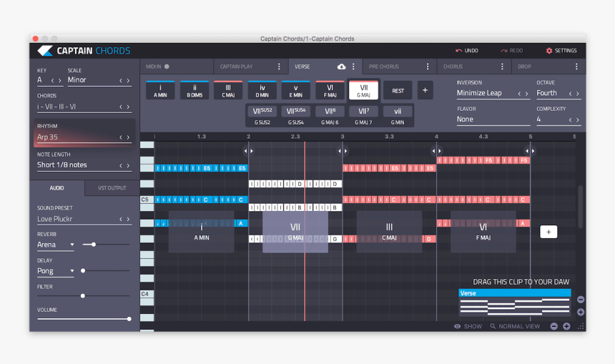This screenshot has width=615, height=364.
Task: Open the Delay type dropdown (Pong)
Action: tap(56, 271)
